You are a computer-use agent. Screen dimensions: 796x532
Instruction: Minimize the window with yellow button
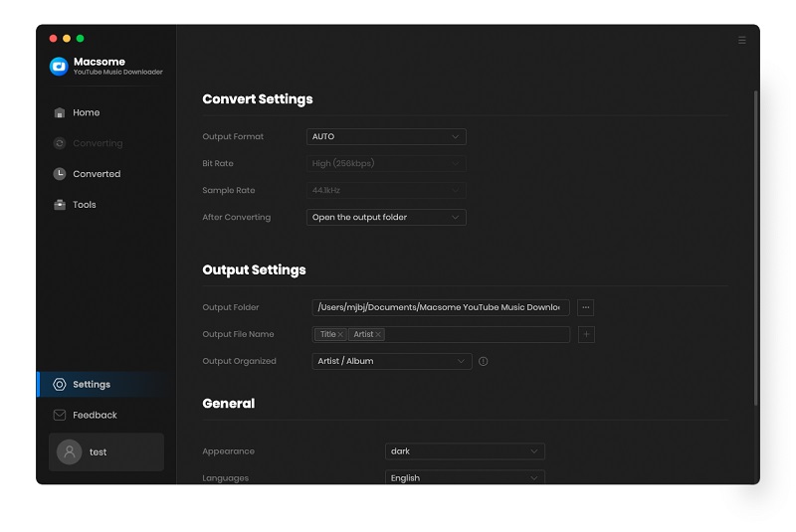[x=67, y=39]
